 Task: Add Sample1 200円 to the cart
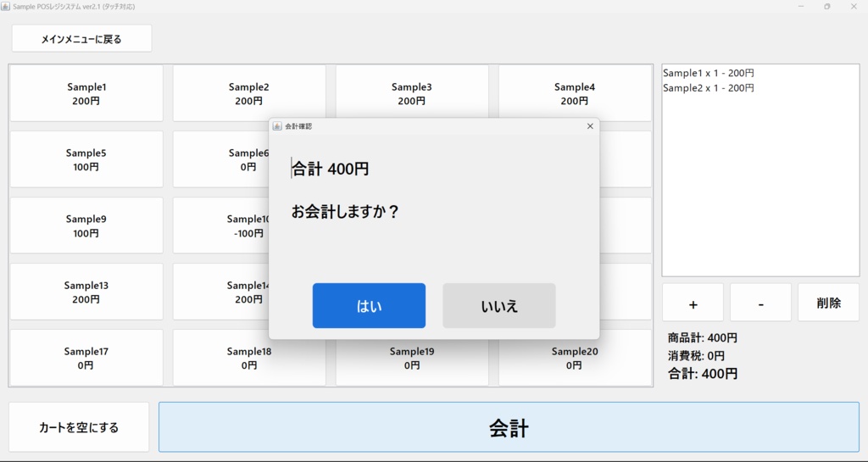86,93
